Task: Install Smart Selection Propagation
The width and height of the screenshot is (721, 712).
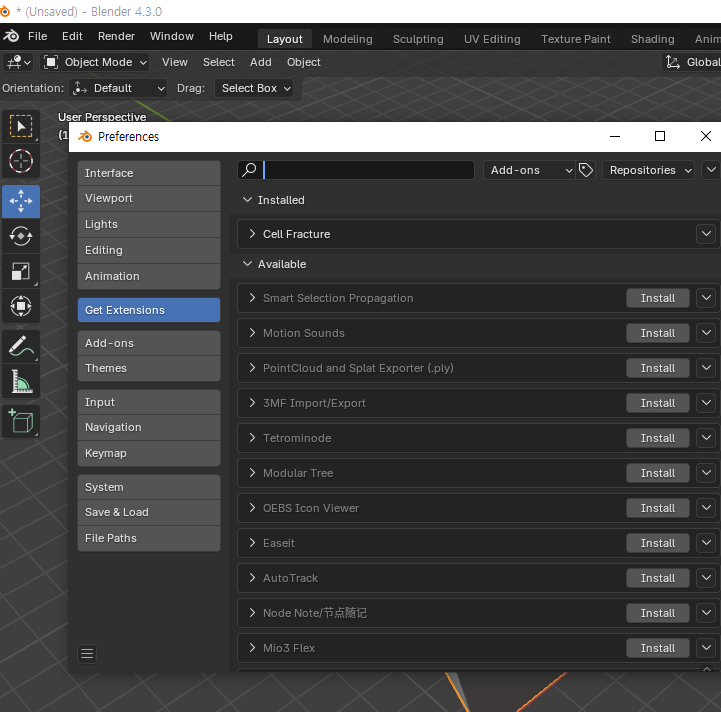Action: click(x=658, y=298)
